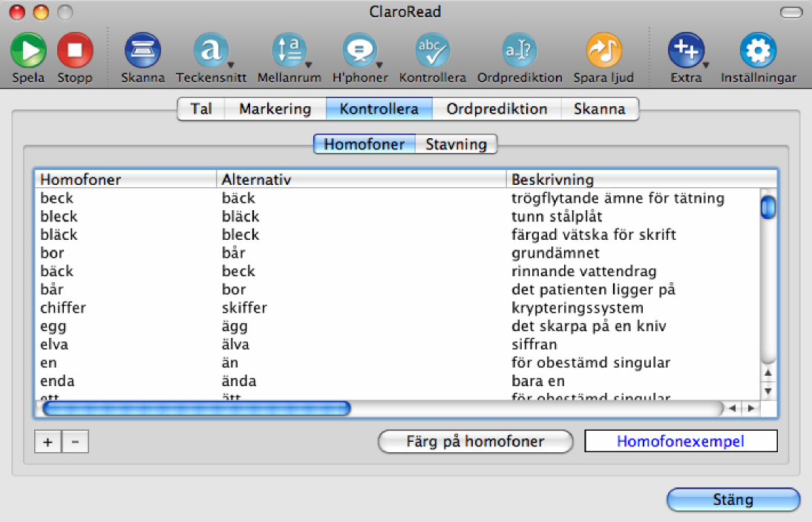Viewport: 812px width, 522px height.
Task: Click description "det skarpa på en kniv"
Action: coord(589,326)
